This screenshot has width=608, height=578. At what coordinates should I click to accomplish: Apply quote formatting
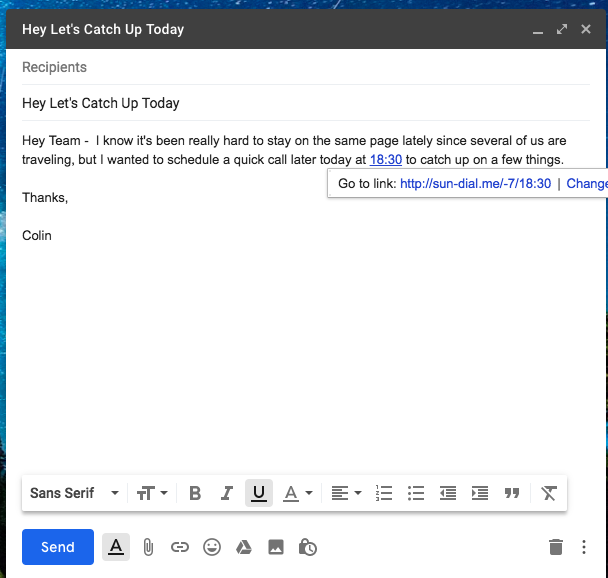coord(512,493)
